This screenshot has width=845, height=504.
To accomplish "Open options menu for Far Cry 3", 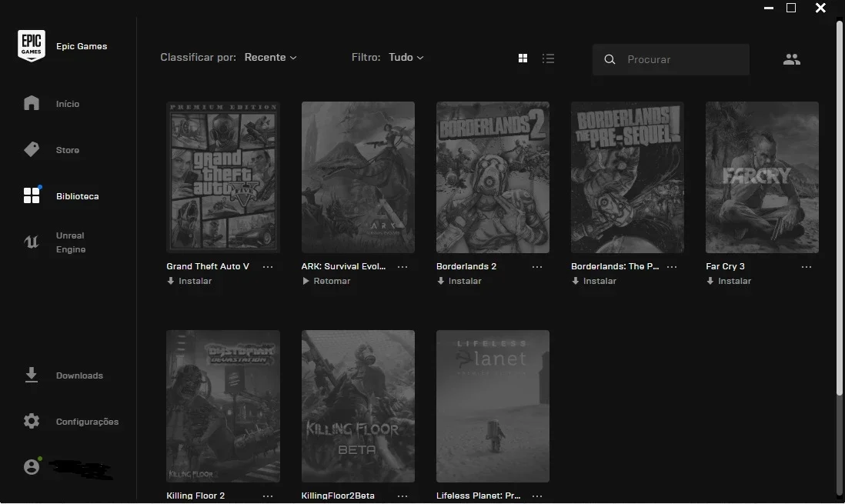I will click(807, 267).
